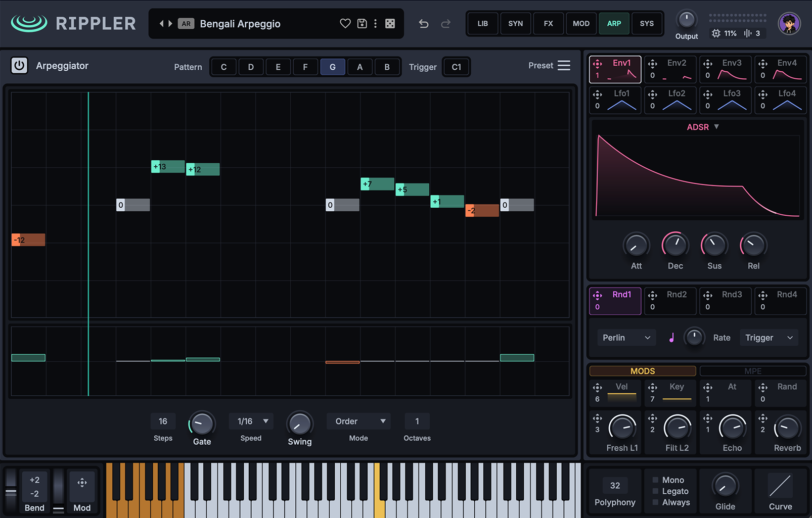This screenshot has height=518, width=812.
Task: Open the Order Mode dropdown
Action: (x=359, y=421)
